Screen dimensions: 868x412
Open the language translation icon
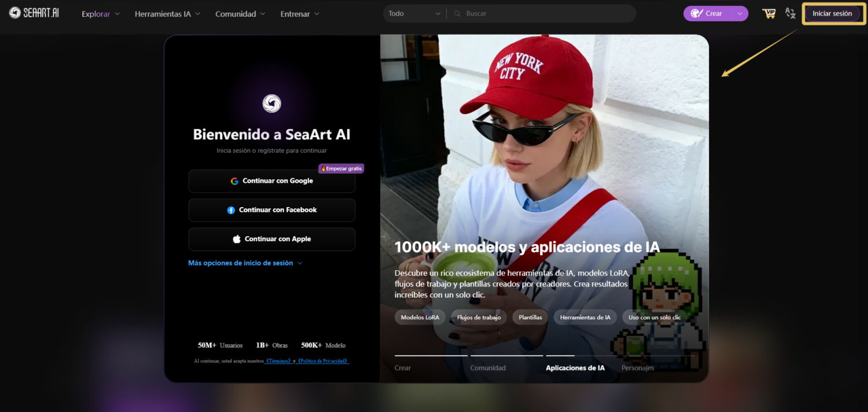790,13
